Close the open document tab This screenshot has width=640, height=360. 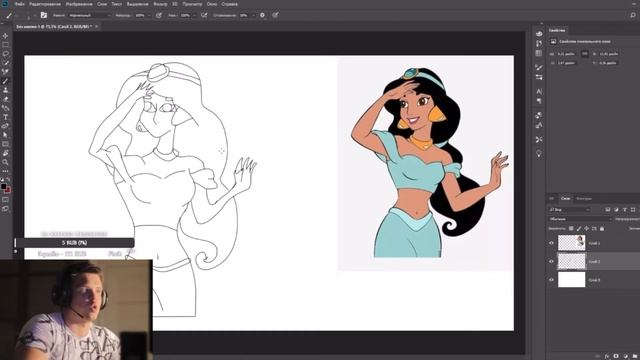(x=97, y=27)
